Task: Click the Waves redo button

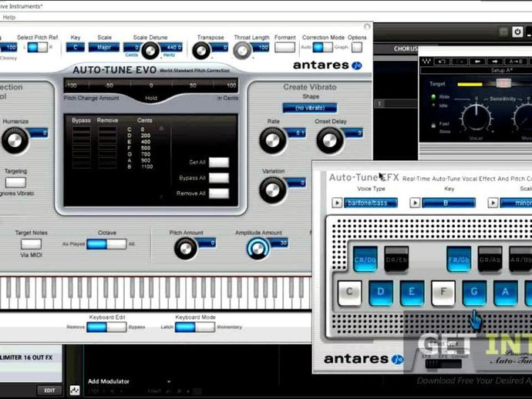Action: pos(460,62)
